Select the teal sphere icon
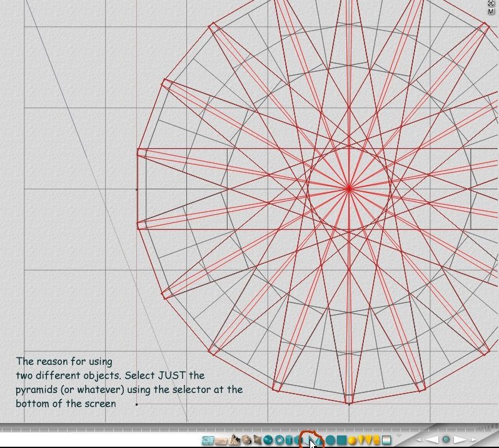The width and height of the screenshot is (499, 448). point(268,440)
